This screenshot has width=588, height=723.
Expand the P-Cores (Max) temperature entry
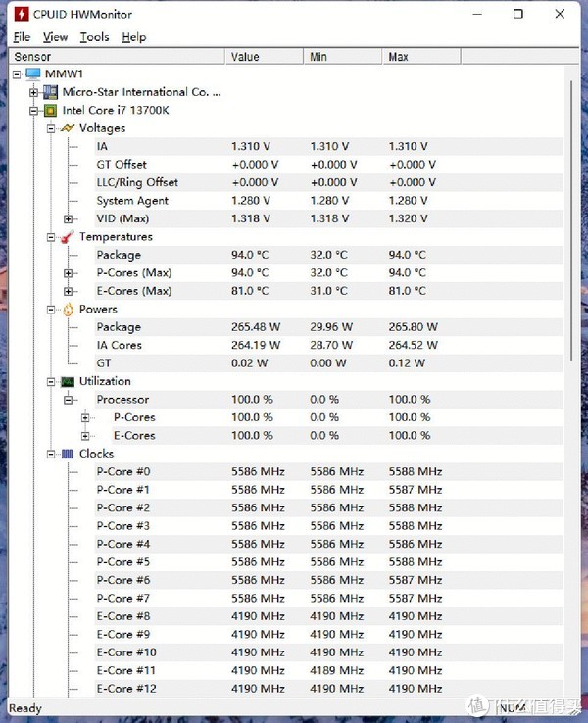69,273
